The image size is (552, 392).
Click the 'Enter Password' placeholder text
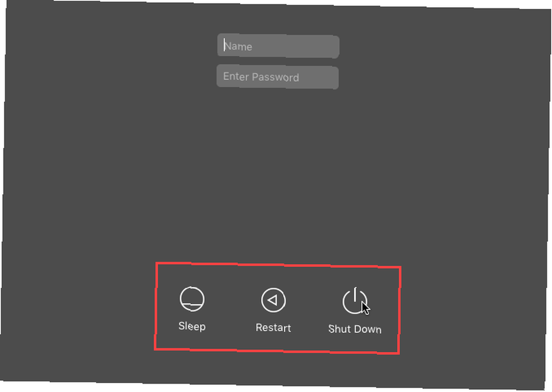pos(261,77)
